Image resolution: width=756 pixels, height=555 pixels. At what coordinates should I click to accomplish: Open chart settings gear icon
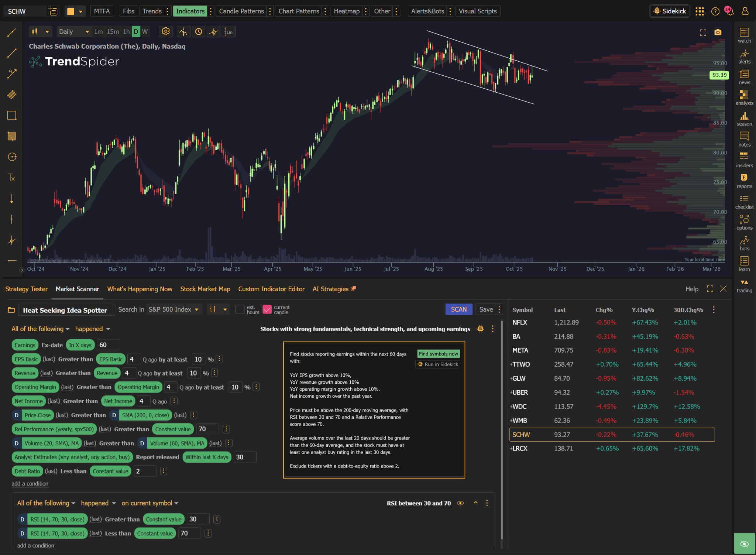166,32
